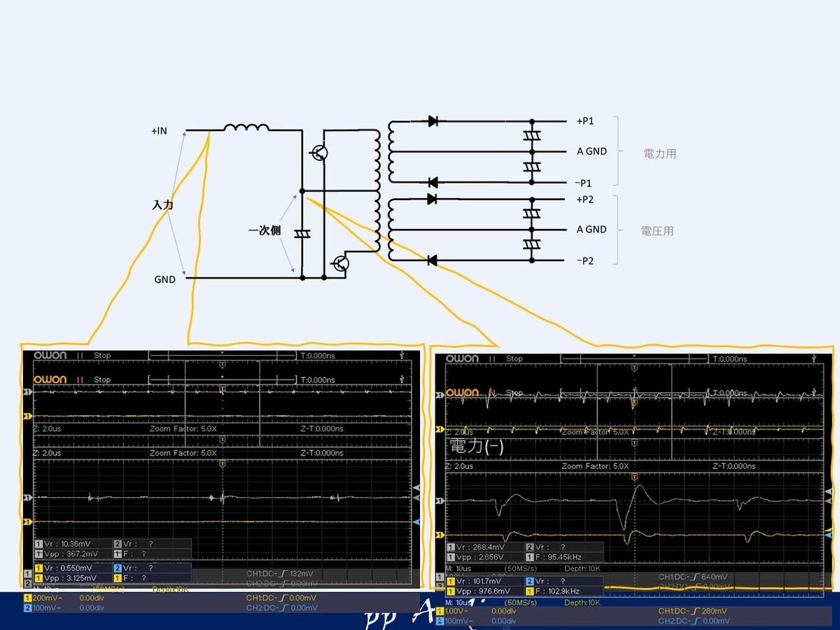This screenshot has width=840, height=630.
Task: Click the +P1 output label
Action: pos(585,121)
